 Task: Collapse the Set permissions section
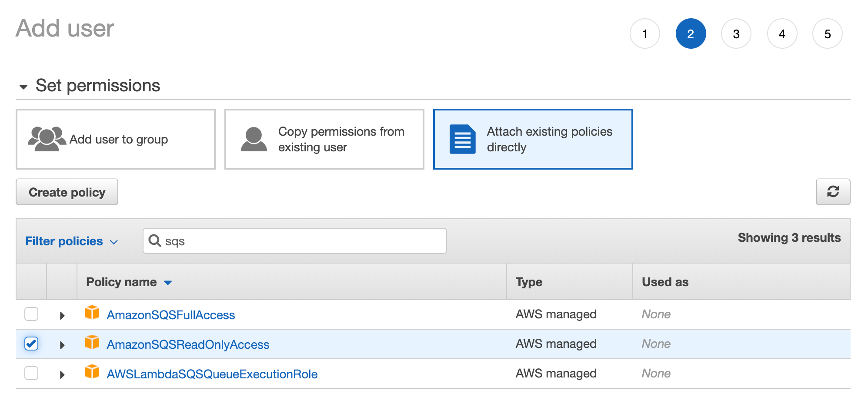tap(23, 87)
